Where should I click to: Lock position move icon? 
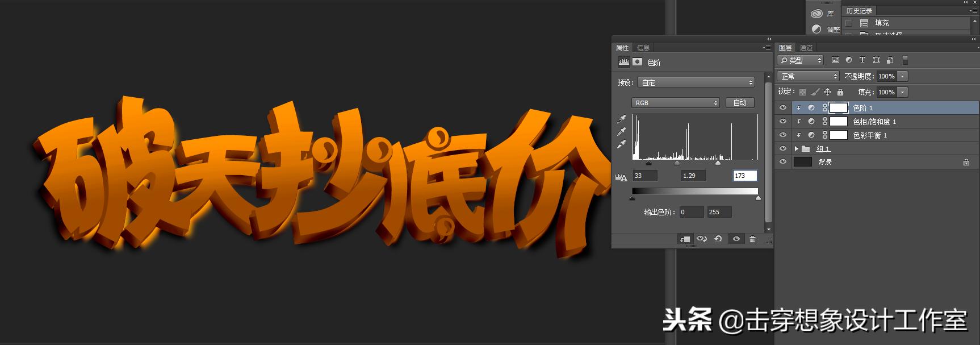click(827, 92)
